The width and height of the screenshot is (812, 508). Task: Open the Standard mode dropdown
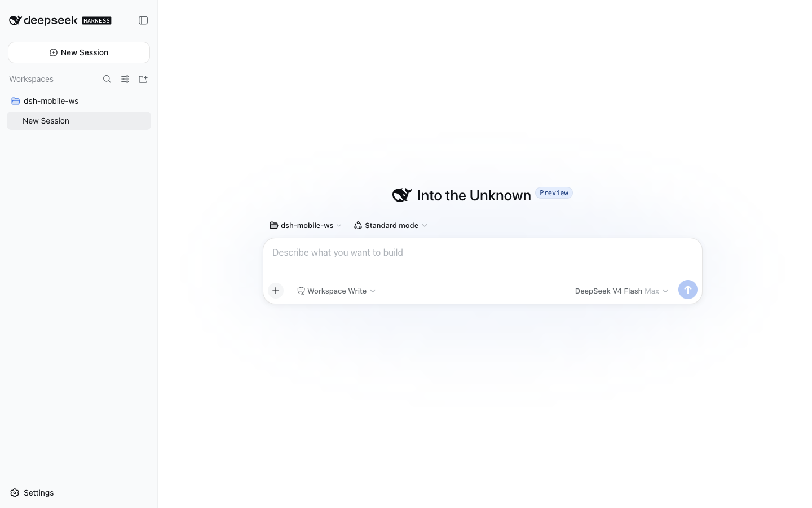[x=391, y=225]
